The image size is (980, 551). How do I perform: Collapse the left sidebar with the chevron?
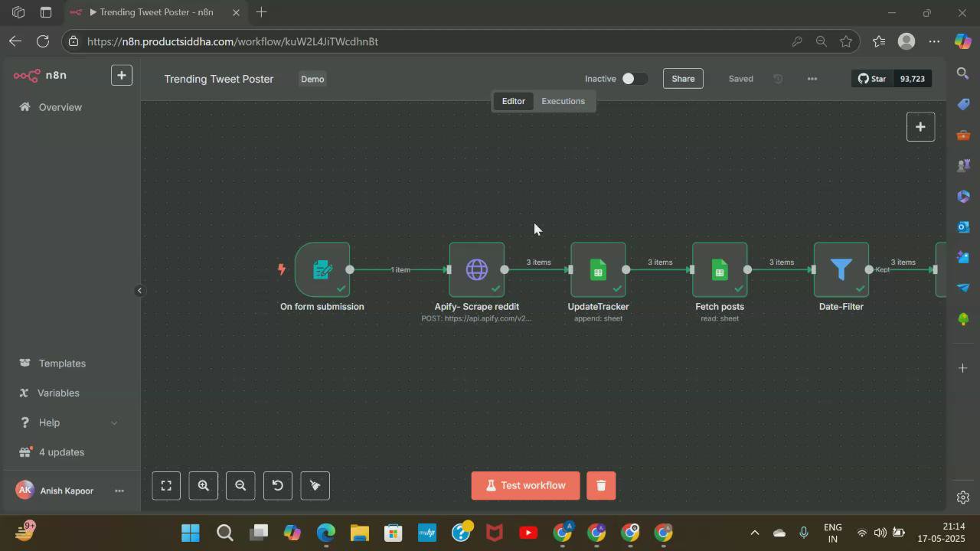tap(139, 291)
